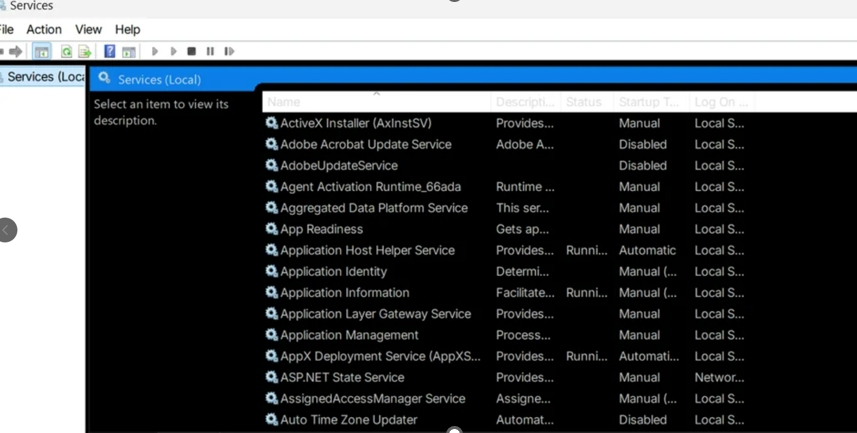Click 'Gets ap...' description of App Readiness
This screenshot has width=857, height=433.
522,229
